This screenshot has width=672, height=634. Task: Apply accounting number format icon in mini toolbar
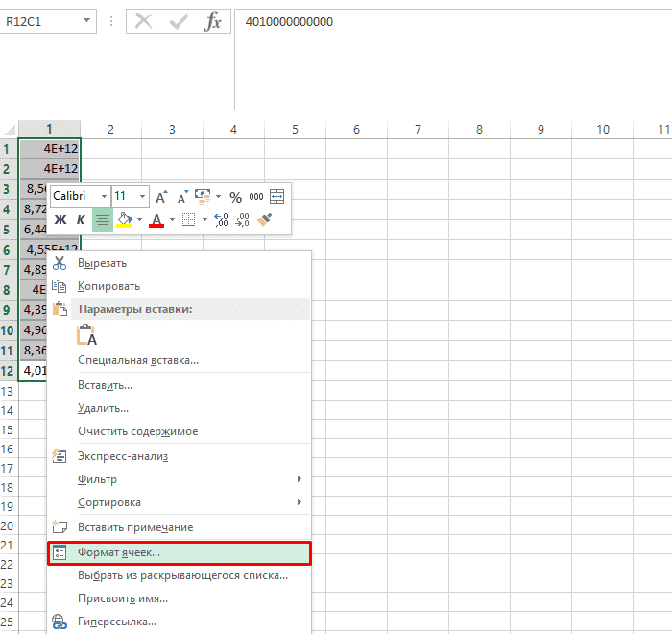[203, 197]
